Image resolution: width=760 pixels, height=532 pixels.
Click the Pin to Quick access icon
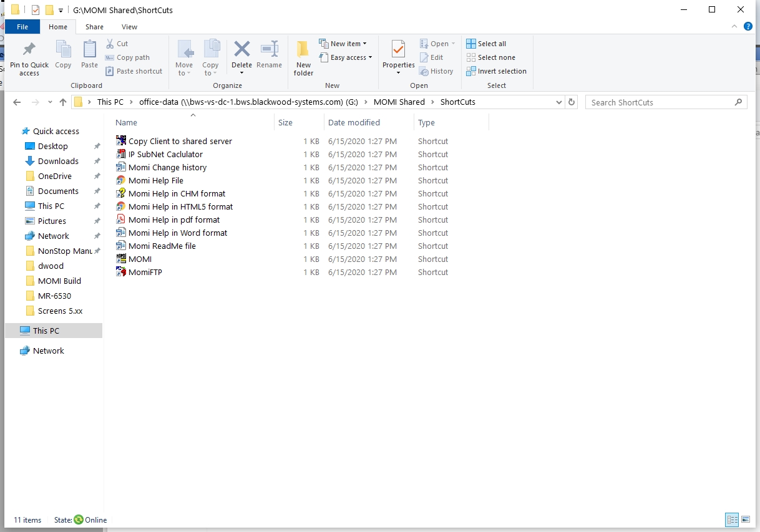tap(29, 50)
